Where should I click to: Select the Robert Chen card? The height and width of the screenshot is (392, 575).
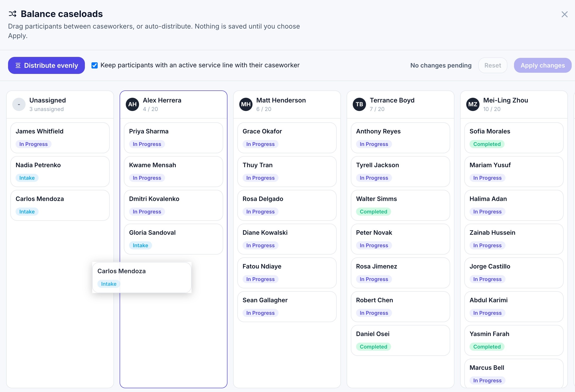[400, 307]
